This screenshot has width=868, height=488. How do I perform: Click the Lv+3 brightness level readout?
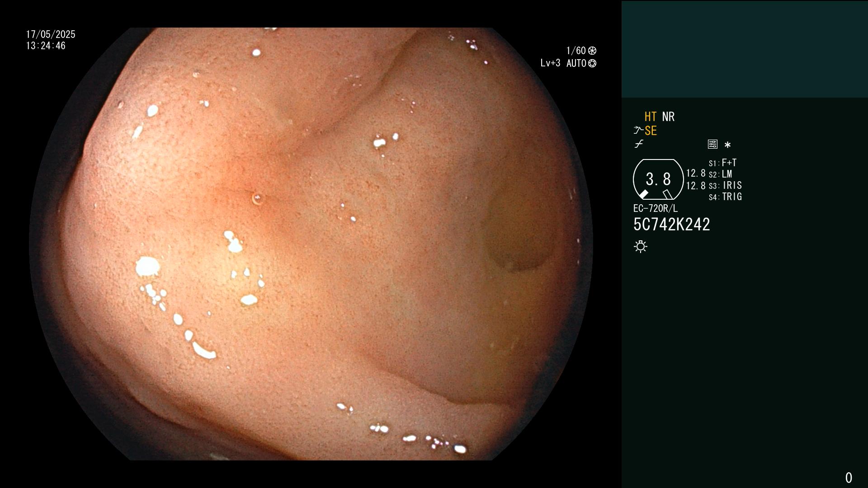pyautogui.click(x=550, y=63)
